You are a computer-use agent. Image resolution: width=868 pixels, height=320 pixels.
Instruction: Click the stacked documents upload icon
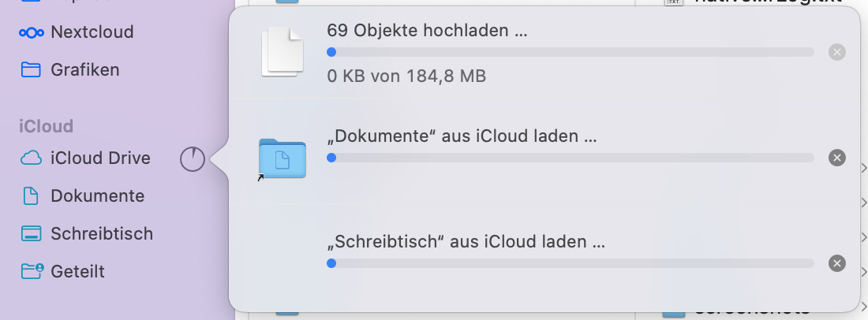pyautogui.click(x=282, y=52)
